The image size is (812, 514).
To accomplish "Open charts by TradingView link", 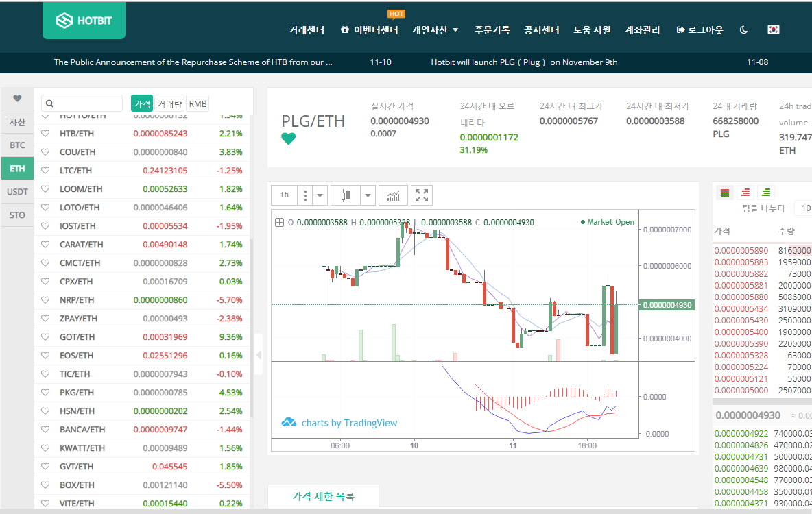I will [x=339, y=423].
